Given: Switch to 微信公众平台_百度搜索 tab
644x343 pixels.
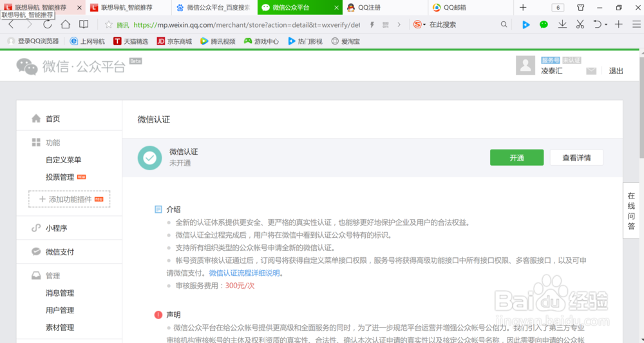Looking at the screenshot, I should click(214, 7).
